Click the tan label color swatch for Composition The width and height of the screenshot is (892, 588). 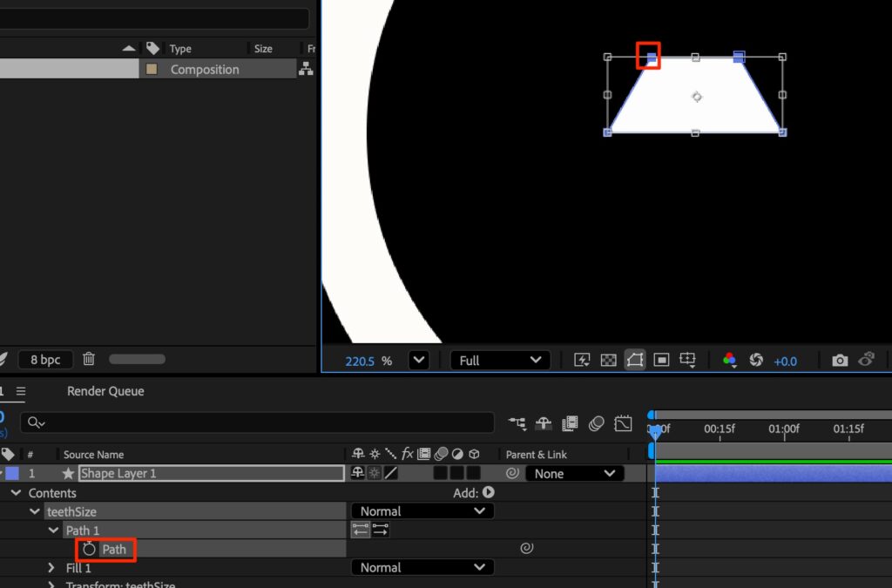pos(152,70)
